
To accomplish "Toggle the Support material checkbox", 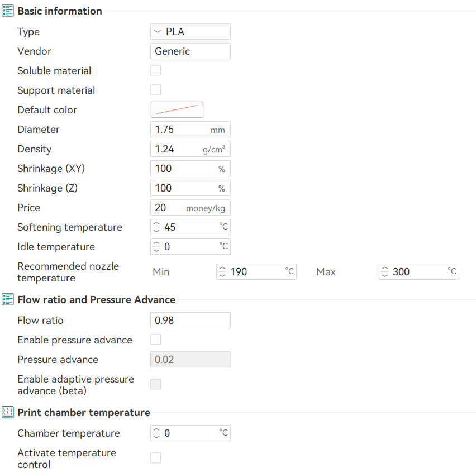I will click(156, 90).
